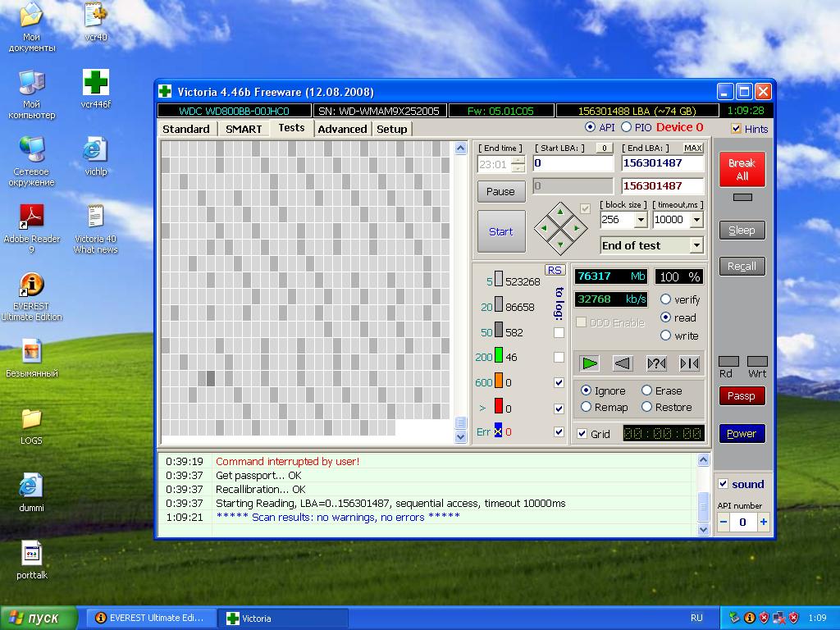Toggle the sound checkbox
The image size is (840, 630).
pos(724,484)
